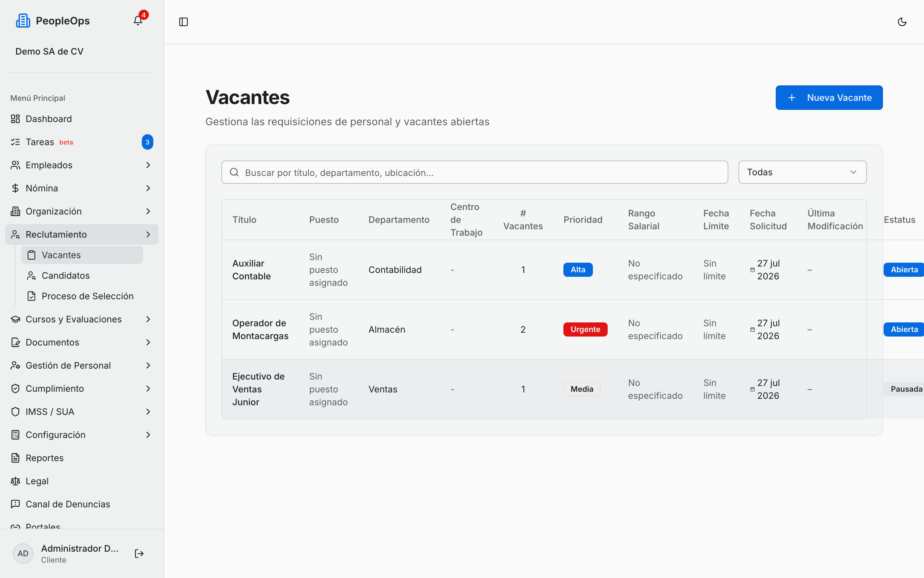Open the Operador de Montacargas vacancy
924x578 pixels.
coord(573,329)
